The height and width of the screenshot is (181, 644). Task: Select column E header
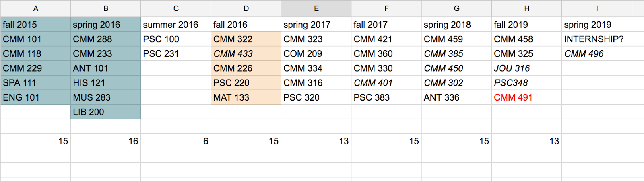316,8
